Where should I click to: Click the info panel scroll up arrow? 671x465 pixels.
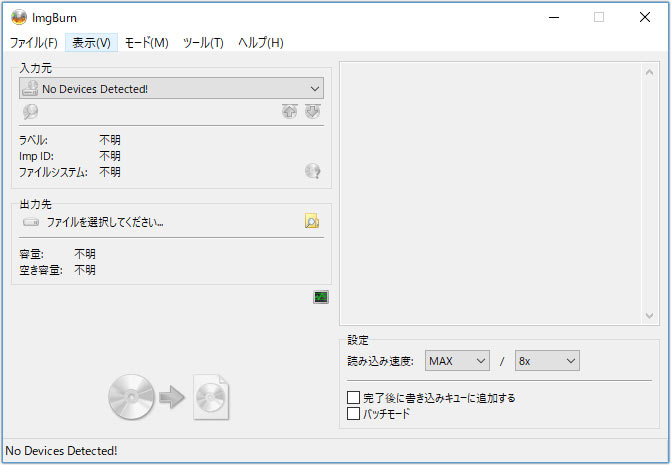click(649, 73)
